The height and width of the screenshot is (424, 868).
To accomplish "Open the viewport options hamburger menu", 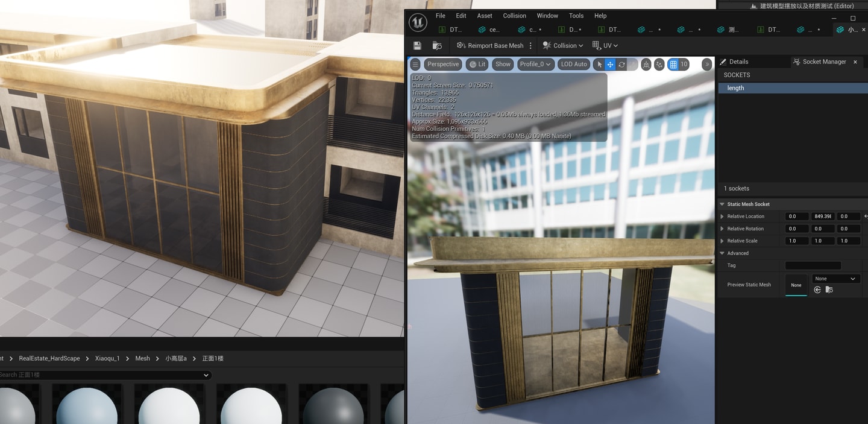I will [415, 64].
